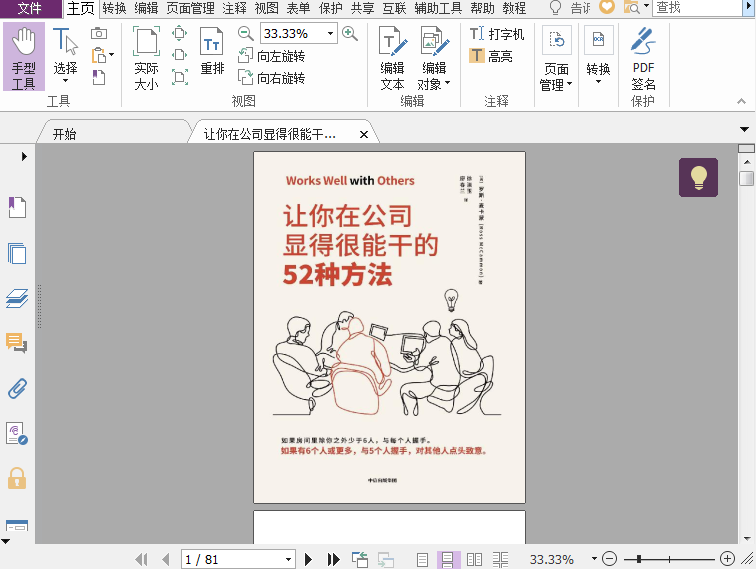This screenshot has height=569, width=756.
Task: Open the Attachments paperclip panel
Action: pos(17,388)
